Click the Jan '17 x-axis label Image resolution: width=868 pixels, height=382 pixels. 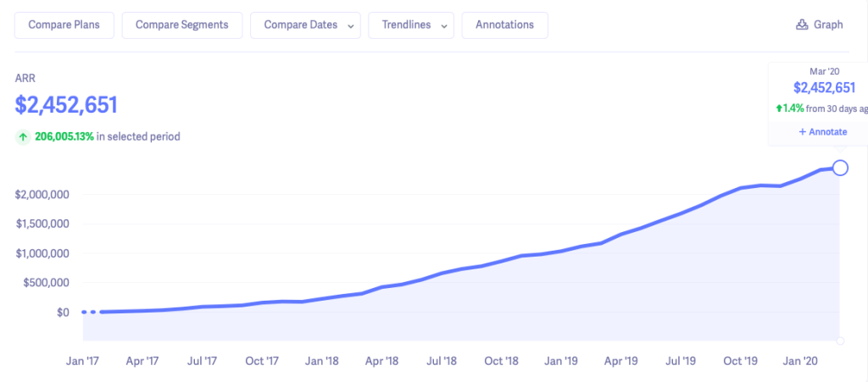point(82,361)
